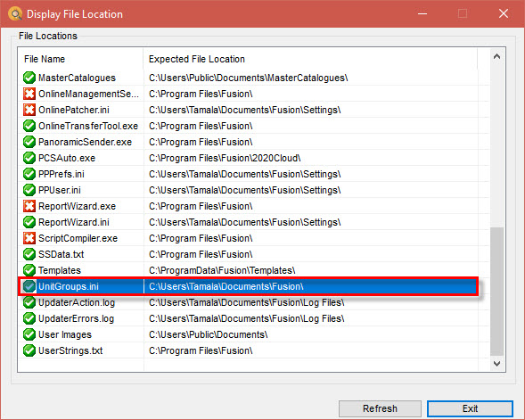Click the scroll up arrow of the list
525x420 pixels.
point(496,56)
